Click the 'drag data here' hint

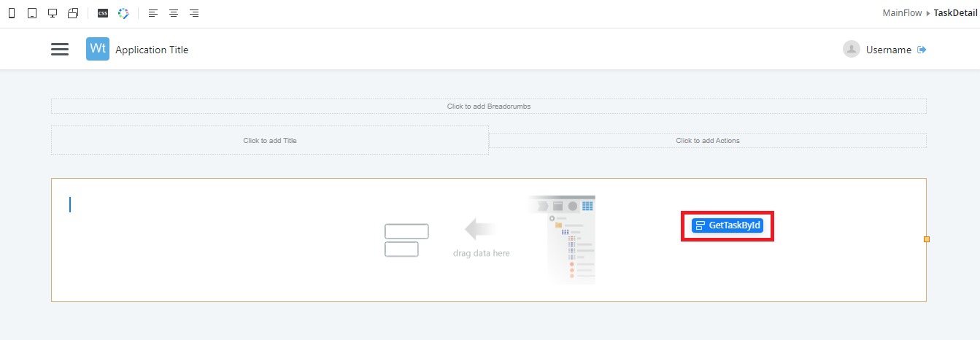coord(482,253)
